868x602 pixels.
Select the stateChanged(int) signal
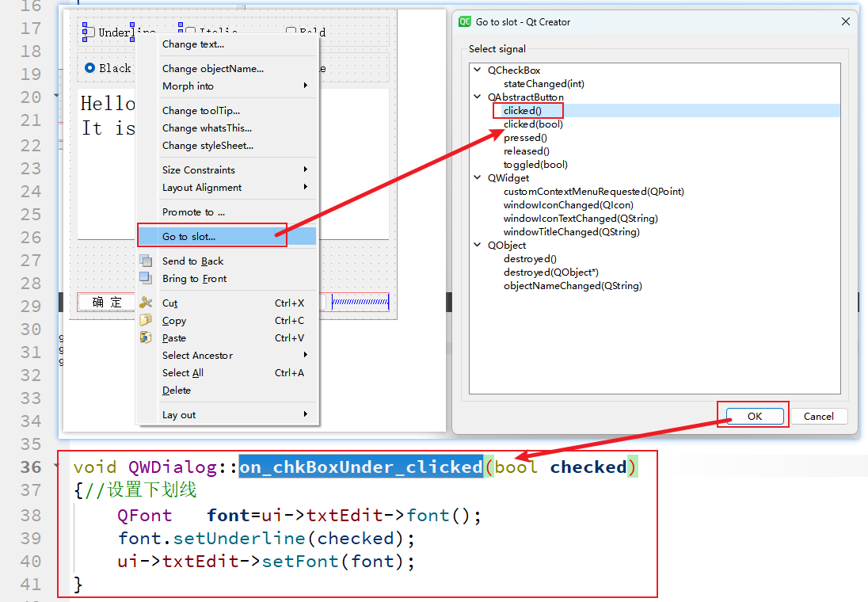tap(543, 83)
